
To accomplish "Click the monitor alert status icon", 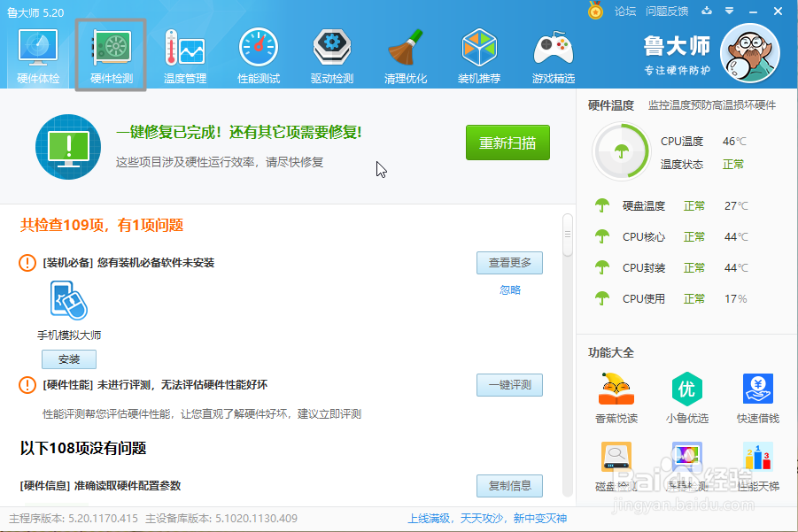I will tap(68, 146).
